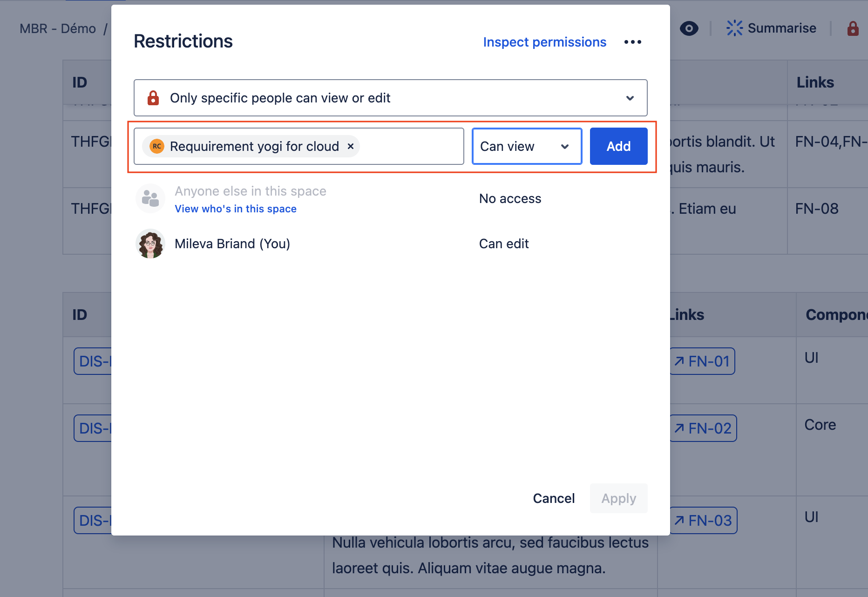Expand the chevron on the restriction selector
Viewport: 868px width, 597px height.
630,98
